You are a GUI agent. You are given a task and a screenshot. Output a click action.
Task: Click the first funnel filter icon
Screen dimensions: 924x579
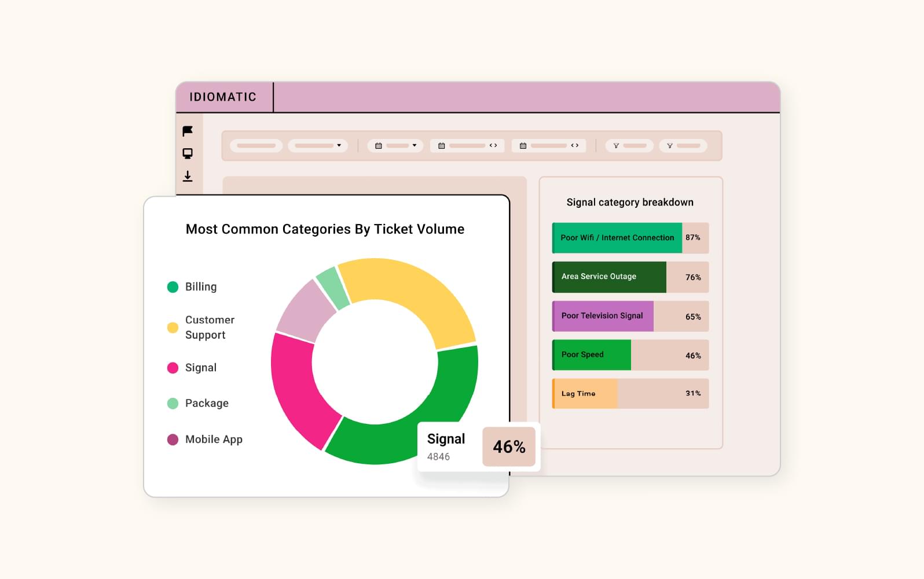pyautogui.click(x=616, y=146)
